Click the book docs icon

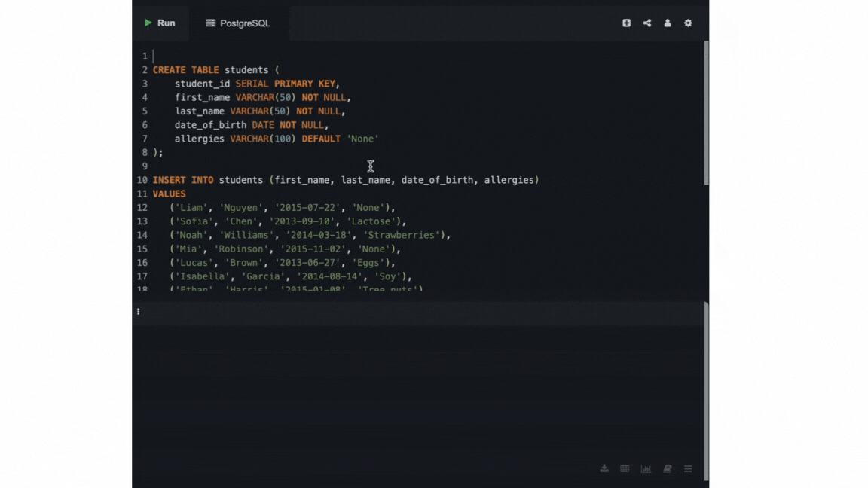(x=667, y=468)
